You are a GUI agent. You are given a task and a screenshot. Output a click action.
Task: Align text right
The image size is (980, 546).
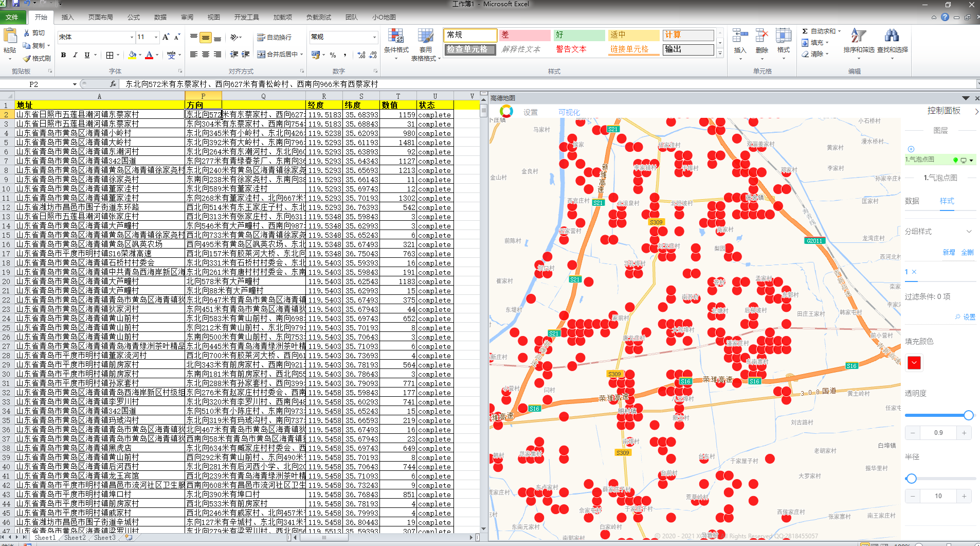[217, 55]
